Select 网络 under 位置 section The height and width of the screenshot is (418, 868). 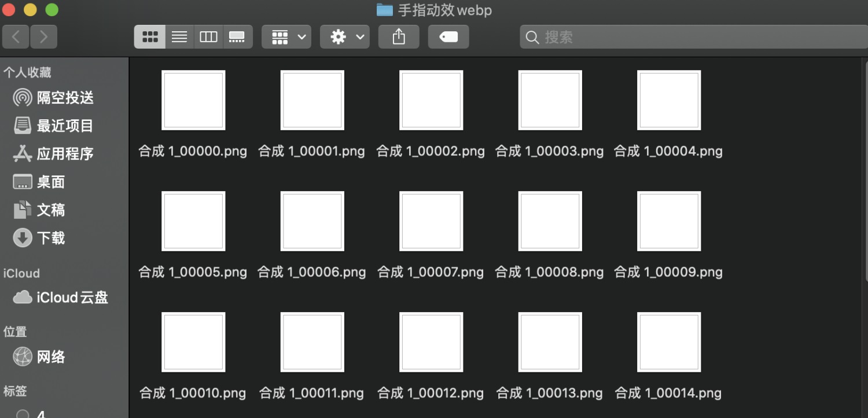click(x=51, y=357)
